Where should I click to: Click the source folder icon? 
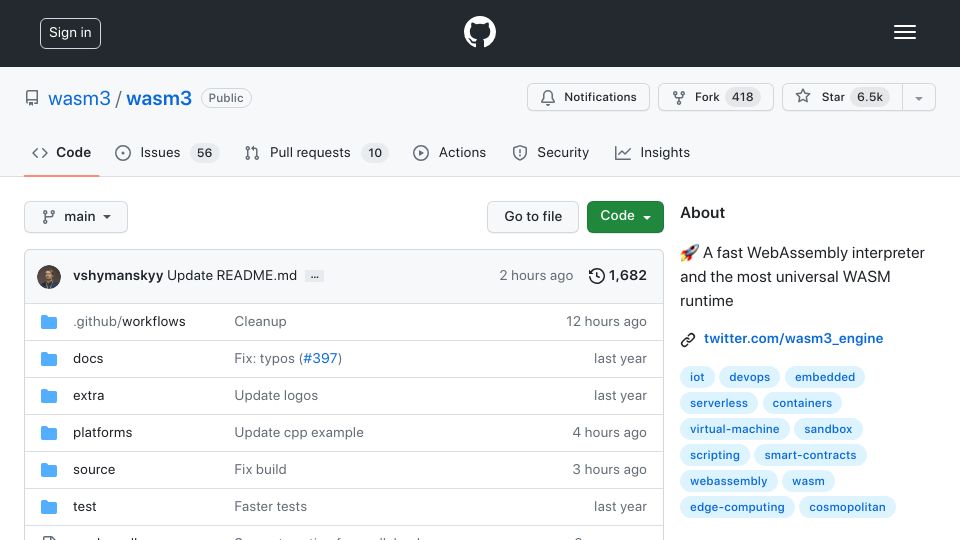pos(49,470)
